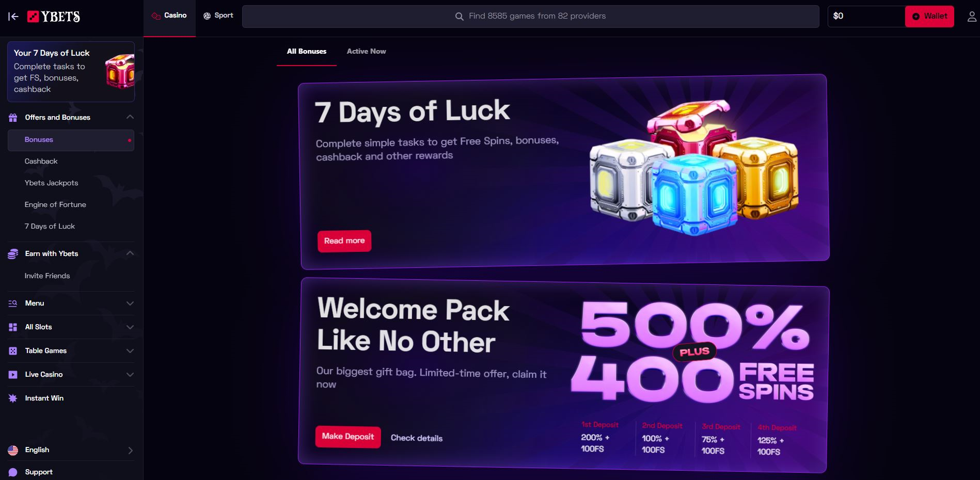Screen dimensions: 980x480
Task: Open the user profile icon
Action: click(972, 17)
